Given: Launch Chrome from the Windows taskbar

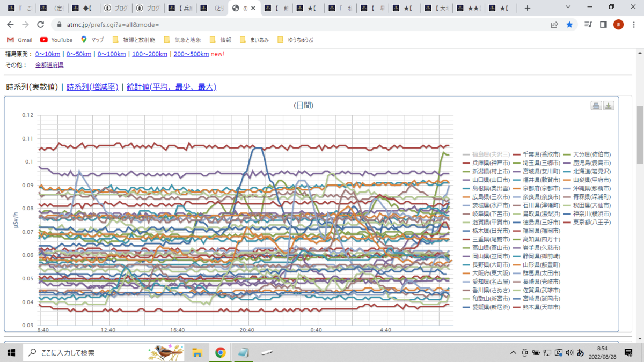Looking at the screenshot, I should (220, 352).
